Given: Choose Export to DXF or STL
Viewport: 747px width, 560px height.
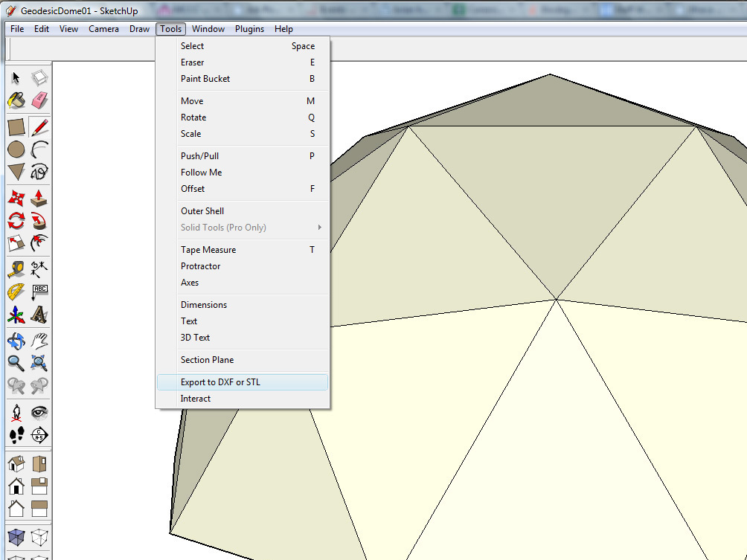Looking at the screenshot, I should pos(220,382).
